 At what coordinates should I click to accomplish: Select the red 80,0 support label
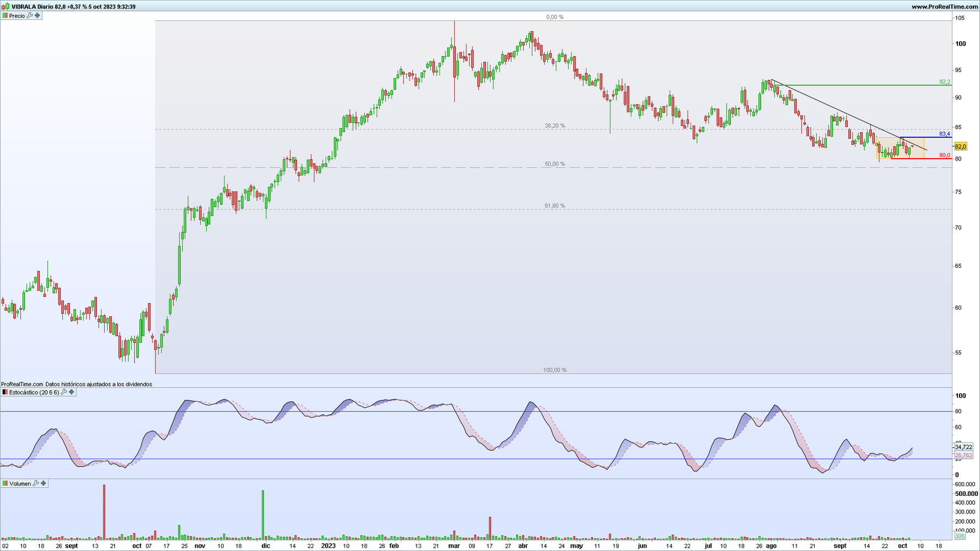click(945, 155)
